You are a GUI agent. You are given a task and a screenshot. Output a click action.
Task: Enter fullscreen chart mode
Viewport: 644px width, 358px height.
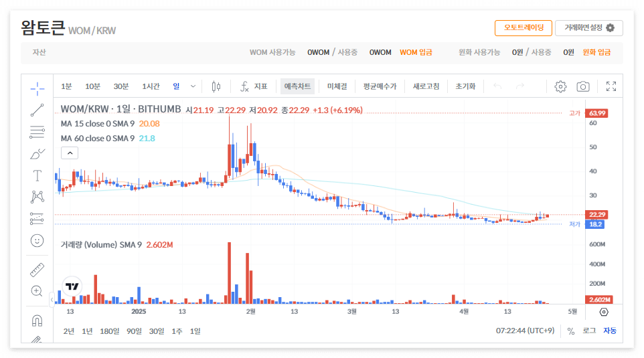(x=611, y=86)
